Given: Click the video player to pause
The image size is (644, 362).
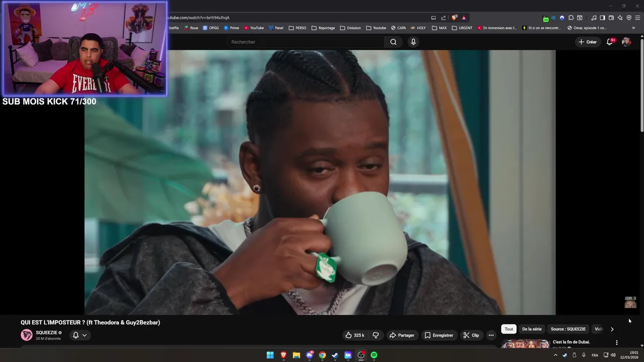Looking at the screenshot, I should click(320, 182).
